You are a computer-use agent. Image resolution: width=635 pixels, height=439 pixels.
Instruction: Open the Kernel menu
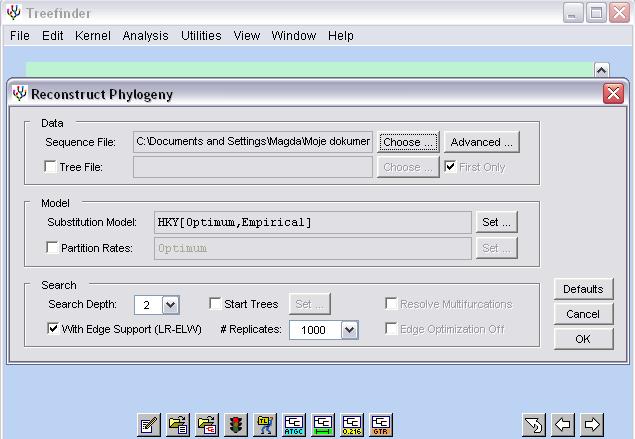click(x=93, y=36)
